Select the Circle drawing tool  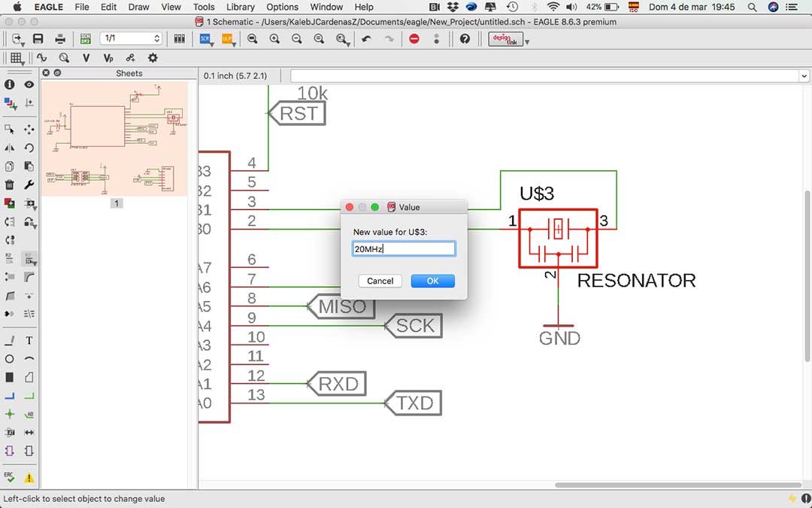pos(9,359)
